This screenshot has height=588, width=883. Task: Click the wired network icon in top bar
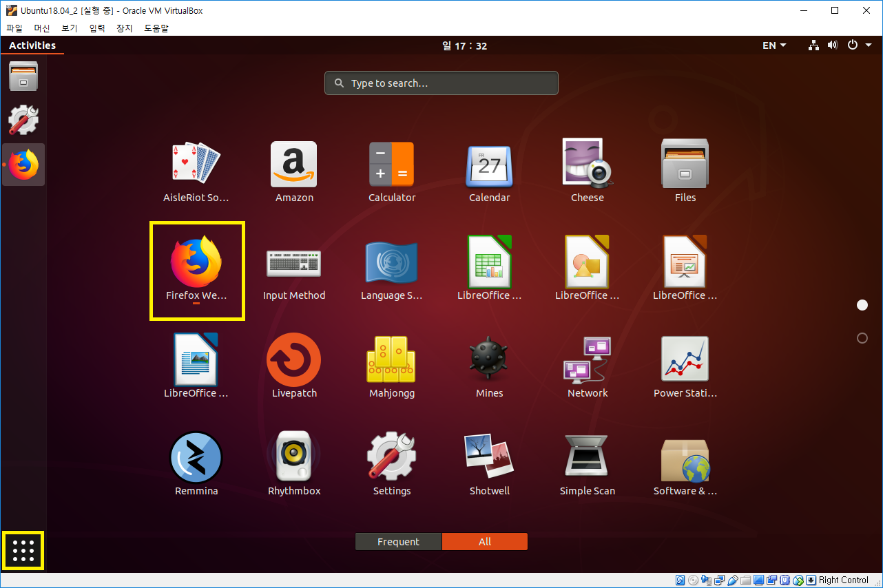pyautogui.click(x=813, y=45)
